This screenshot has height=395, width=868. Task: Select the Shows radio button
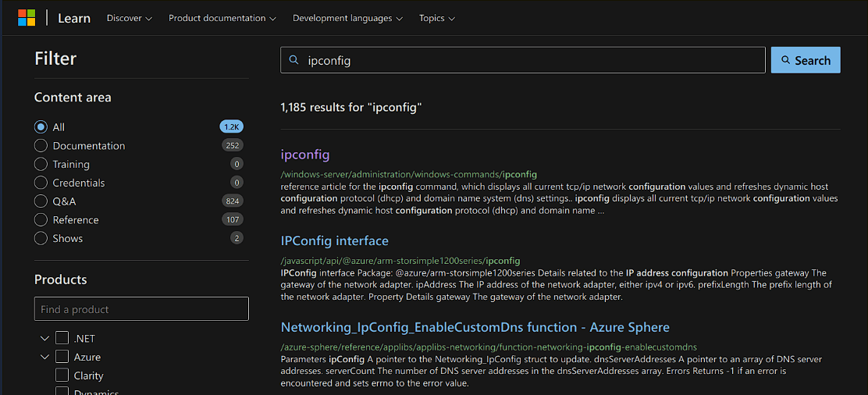coord(41,238)
